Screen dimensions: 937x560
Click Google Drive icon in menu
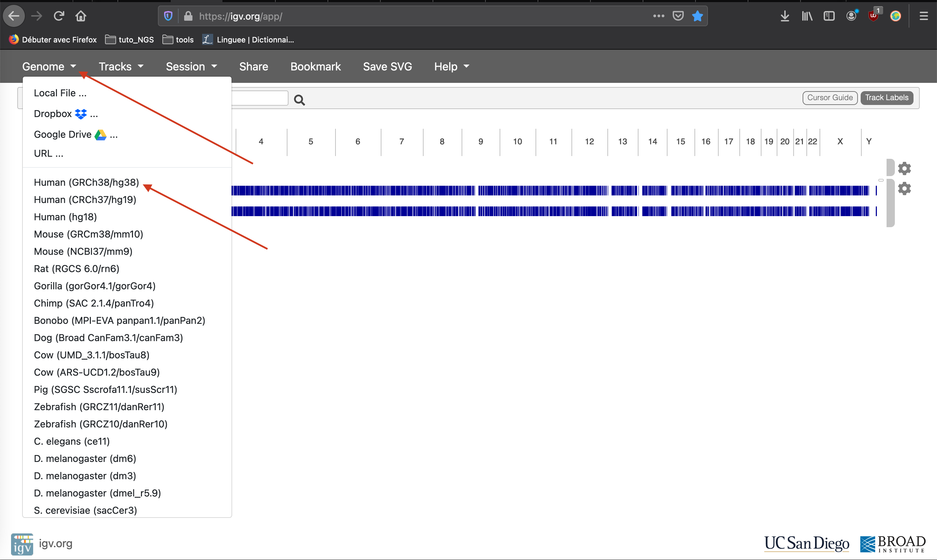(x=101, y=135)
